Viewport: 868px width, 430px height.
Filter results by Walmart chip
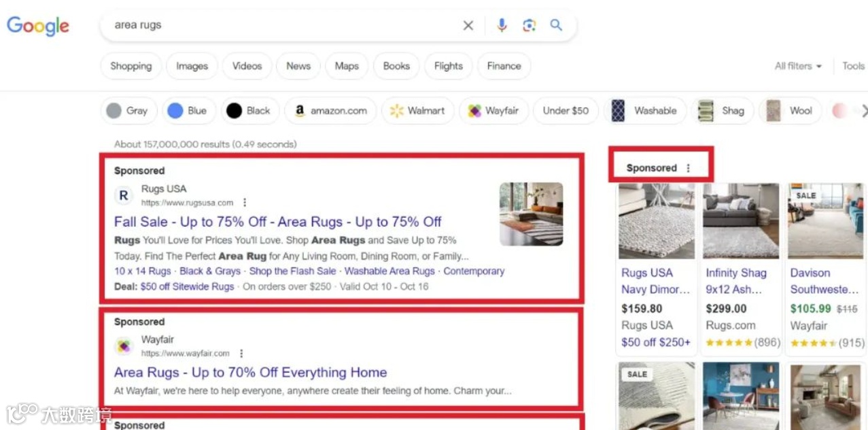(x=417, y=111)
